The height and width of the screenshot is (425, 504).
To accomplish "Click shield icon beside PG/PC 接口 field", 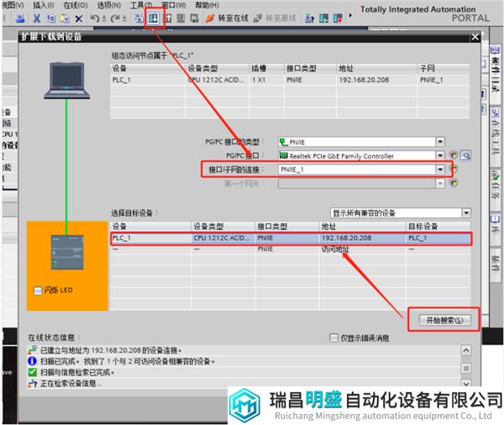I will coord(454,155).
